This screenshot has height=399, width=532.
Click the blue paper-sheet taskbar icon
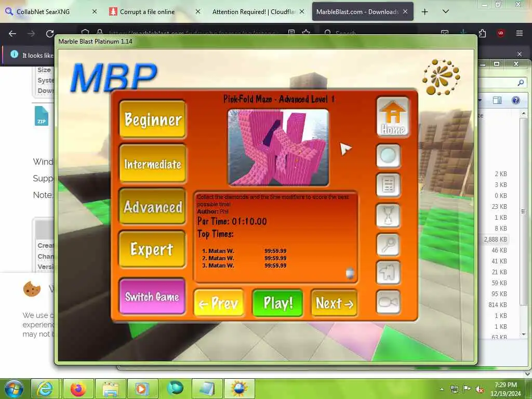click(x=207, y=389)
